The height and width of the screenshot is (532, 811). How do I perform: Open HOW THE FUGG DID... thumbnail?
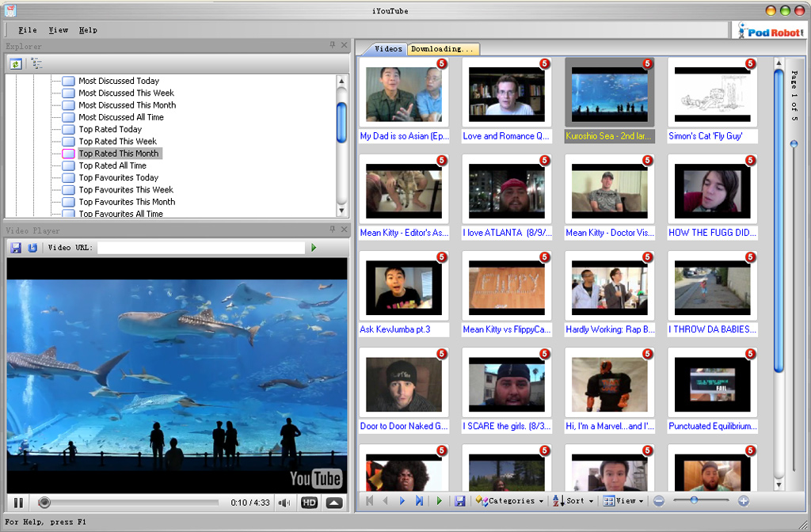712,192
